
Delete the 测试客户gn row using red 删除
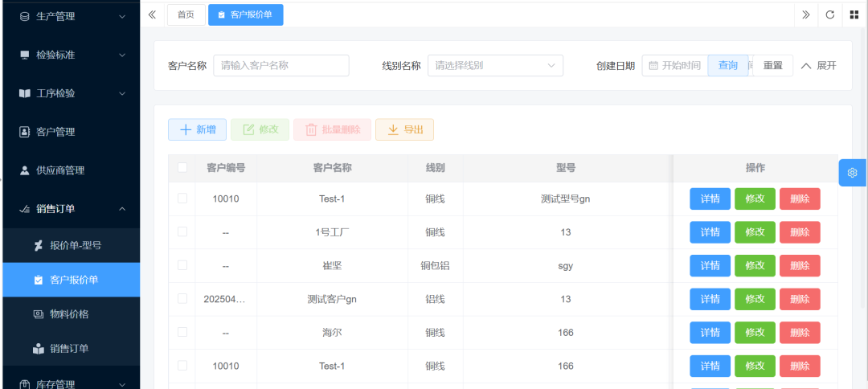coord(799,299)
